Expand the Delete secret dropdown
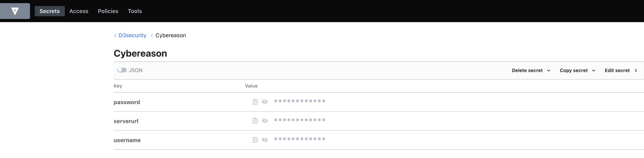This screenshot has width=644, height=158. tap(531, 70)
